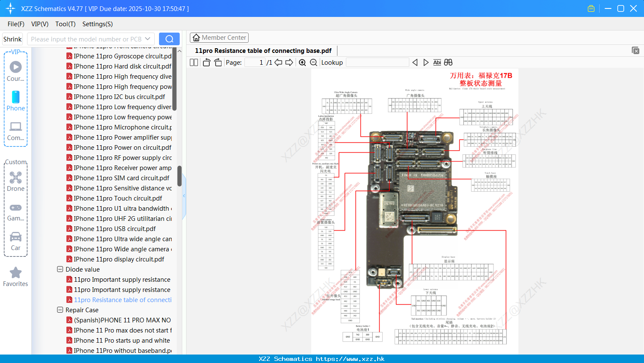Open the Settings(S) menu
Viewport: 644px width, 363px height.
tap(98, 24)
